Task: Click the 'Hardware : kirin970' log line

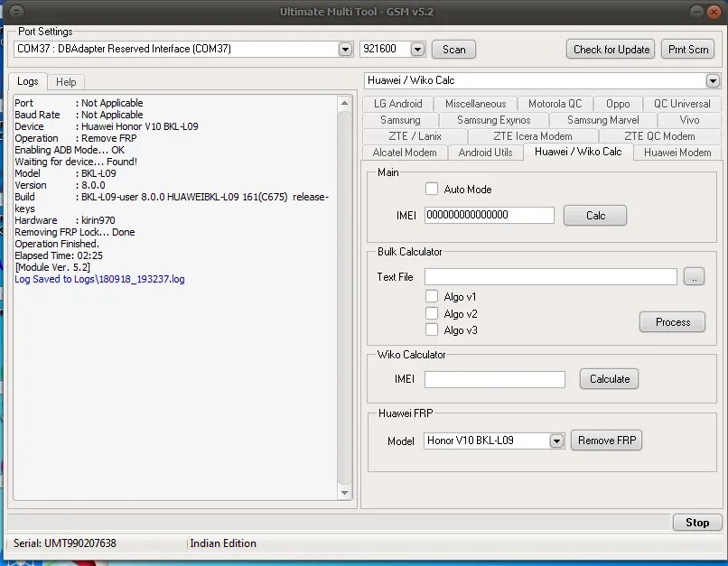Action: [x=65, y=220]
